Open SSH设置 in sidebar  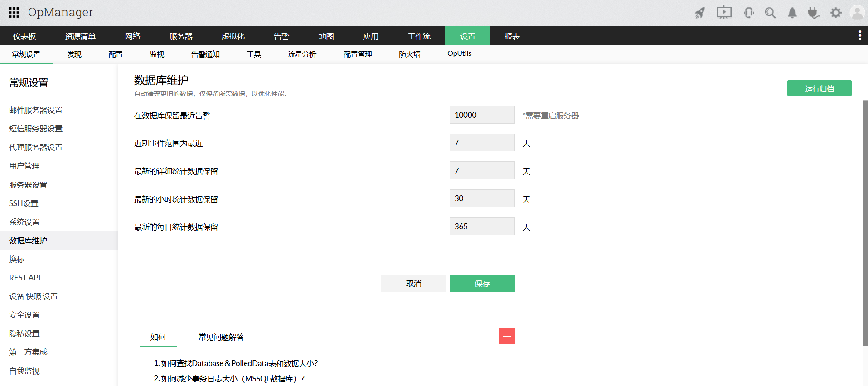24,203
